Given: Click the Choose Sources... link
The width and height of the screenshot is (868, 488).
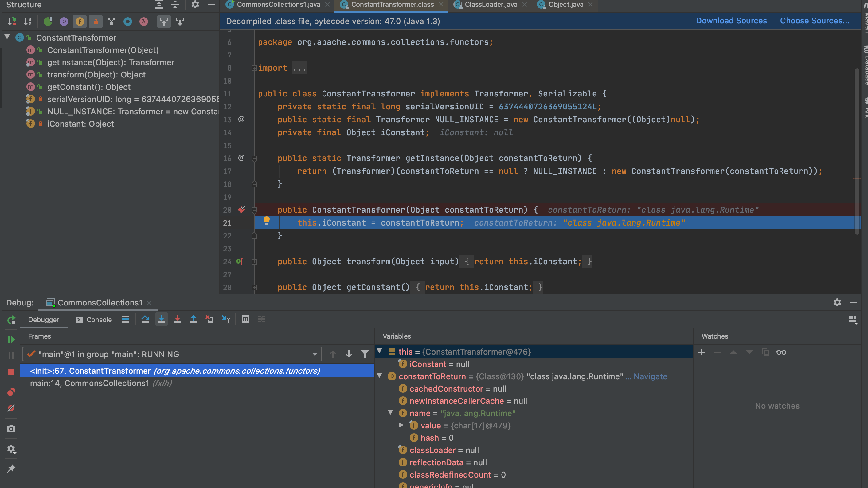Looking at the screenshot, I should click(x=815, y=21).
